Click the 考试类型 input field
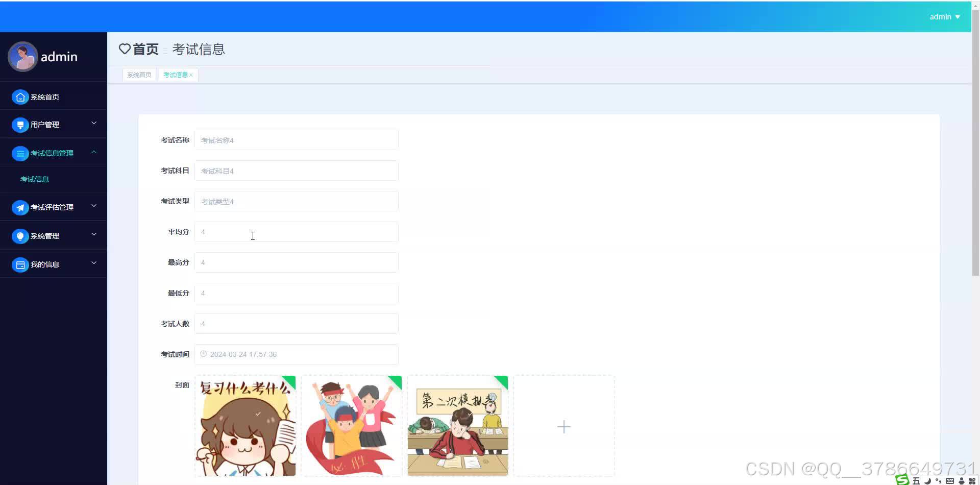Viewport: 980px width, 485px height. [x=297, y=201]
